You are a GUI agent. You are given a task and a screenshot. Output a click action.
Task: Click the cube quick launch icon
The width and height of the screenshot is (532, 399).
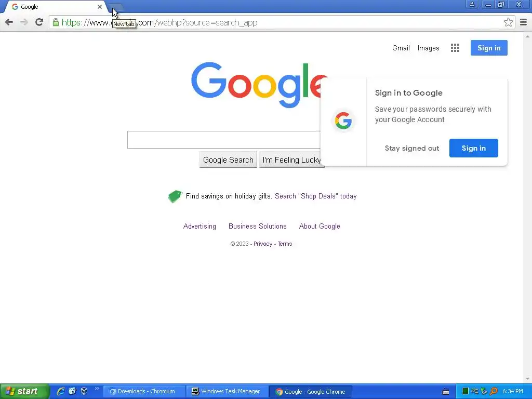click(x=84, y=391)
